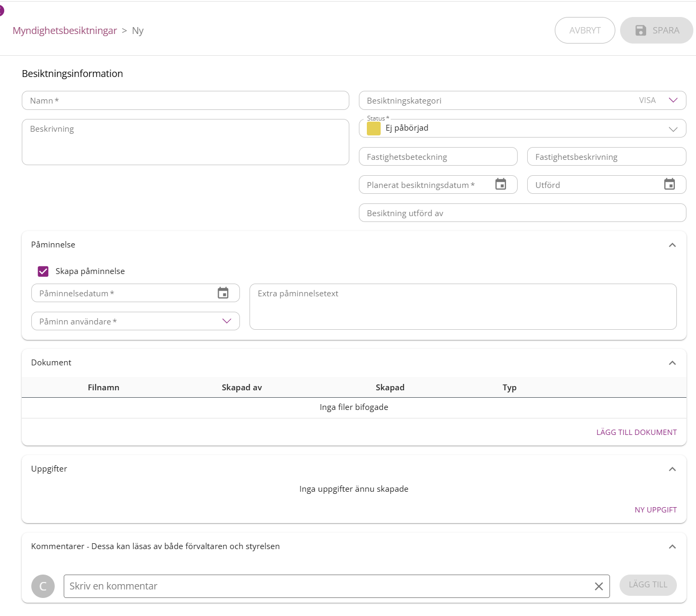The image size is (696, 616).
Task: Clear the comment field with X icon
Action: 599,586
